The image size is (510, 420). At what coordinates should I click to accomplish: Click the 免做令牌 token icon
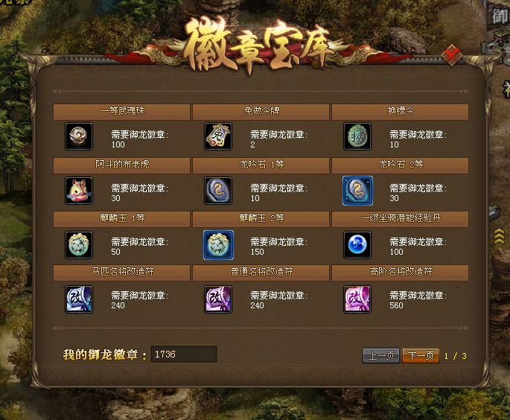tap(218, 136)
